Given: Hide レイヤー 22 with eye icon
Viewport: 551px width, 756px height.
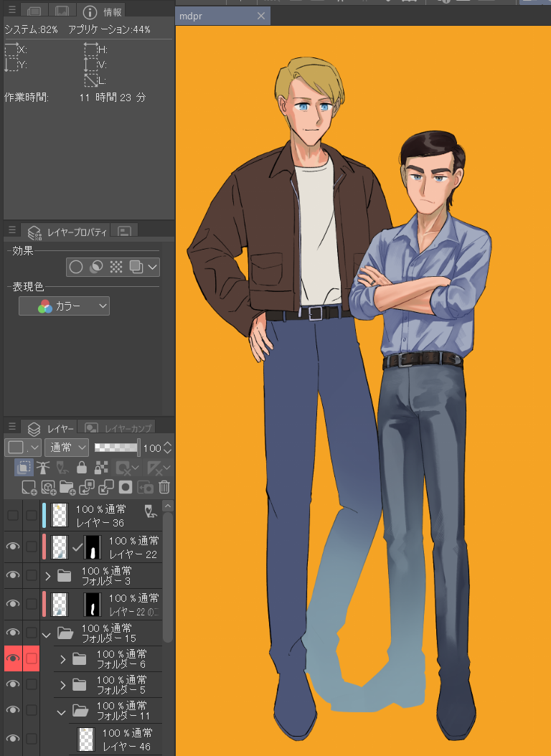Looking at the screenshot, I should (13, 547).
